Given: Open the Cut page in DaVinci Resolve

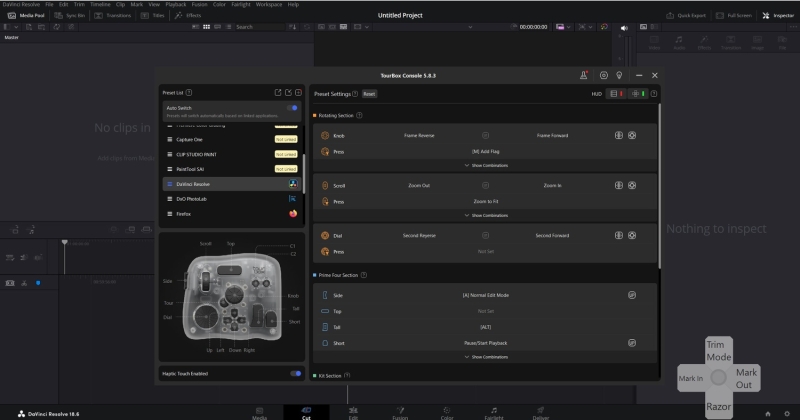Looking at the screenshot, I should pyautogui.click(x=306, y=413).
